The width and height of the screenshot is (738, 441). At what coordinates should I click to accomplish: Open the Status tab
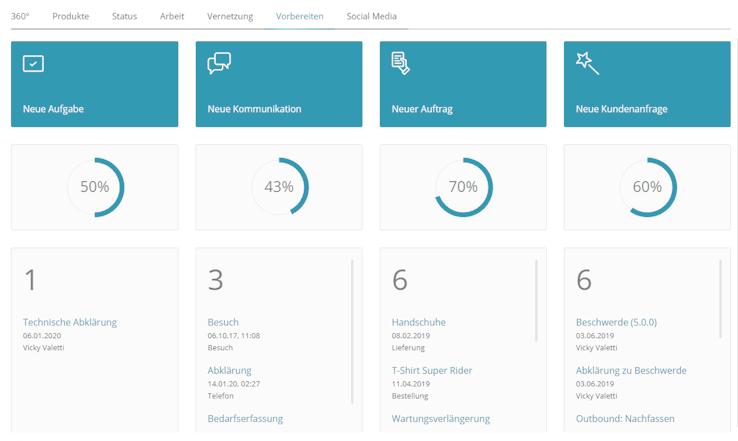(x=124, y=16)
